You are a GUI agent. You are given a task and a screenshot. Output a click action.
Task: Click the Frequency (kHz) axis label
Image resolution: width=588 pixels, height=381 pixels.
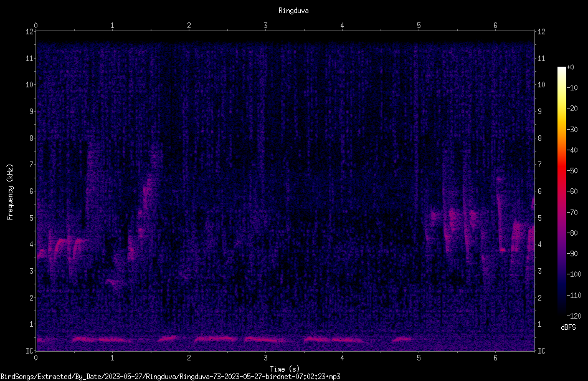[x=10, y=191]
